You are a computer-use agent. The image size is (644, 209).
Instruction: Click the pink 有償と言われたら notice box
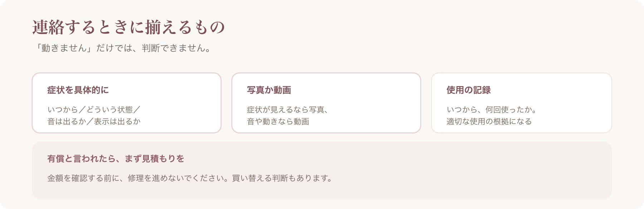tap(322, 170)
